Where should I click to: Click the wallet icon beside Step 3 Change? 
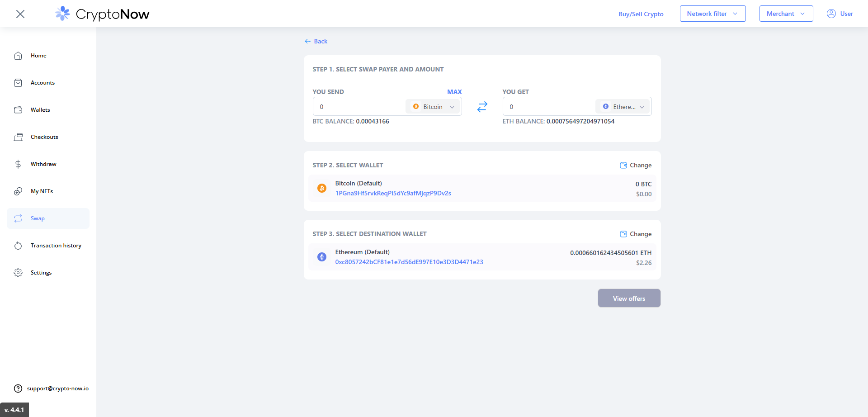click(623, 234)
